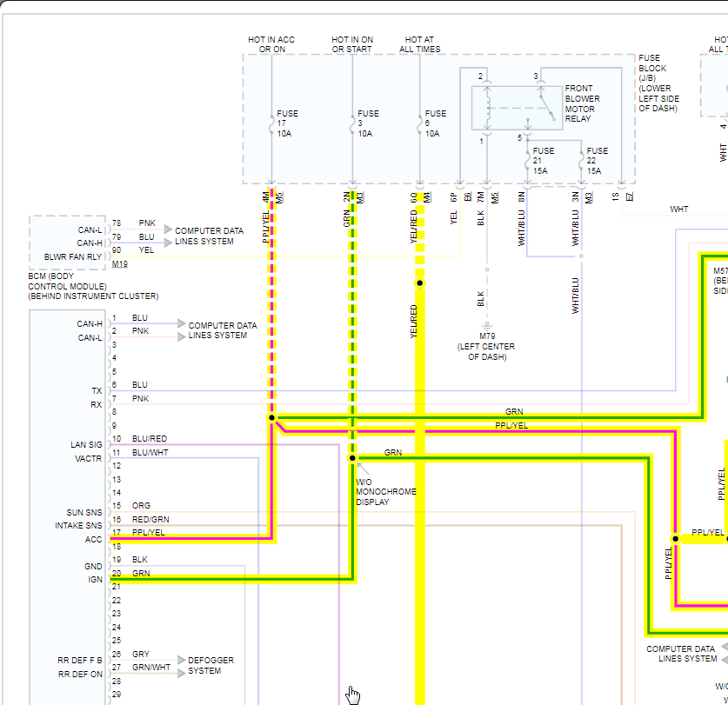728x705 pixels.
Task: Select the GRN wire at pin 20 IGN
Action: 231,579
